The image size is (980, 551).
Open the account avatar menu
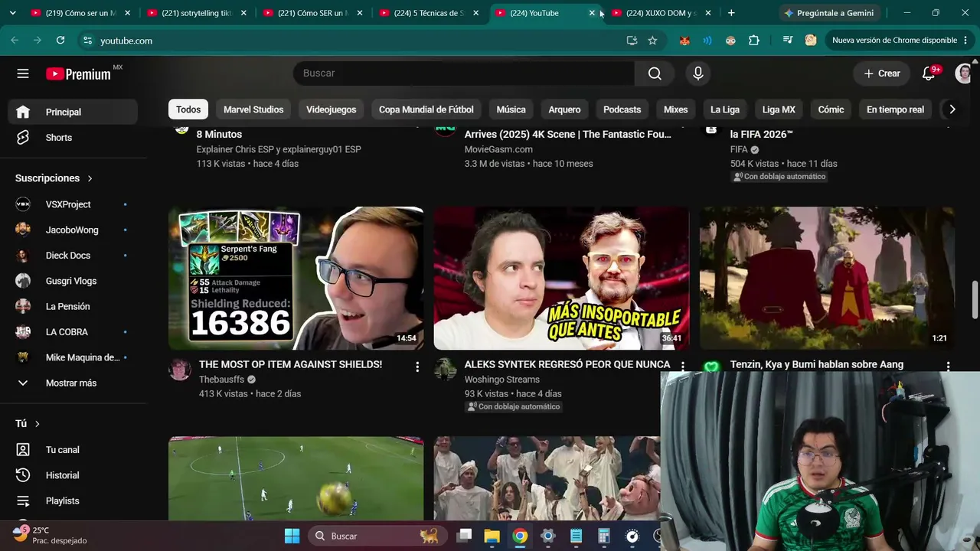[964, 73]
